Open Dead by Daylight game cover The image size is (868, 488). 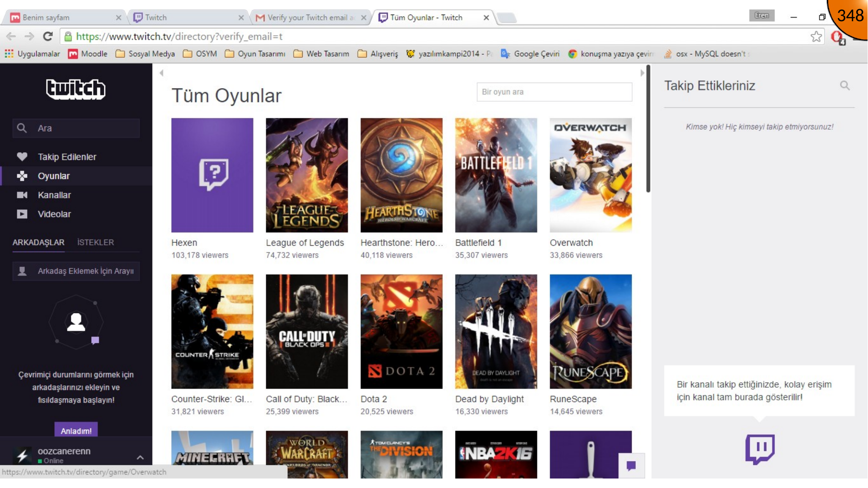[496, 332]
